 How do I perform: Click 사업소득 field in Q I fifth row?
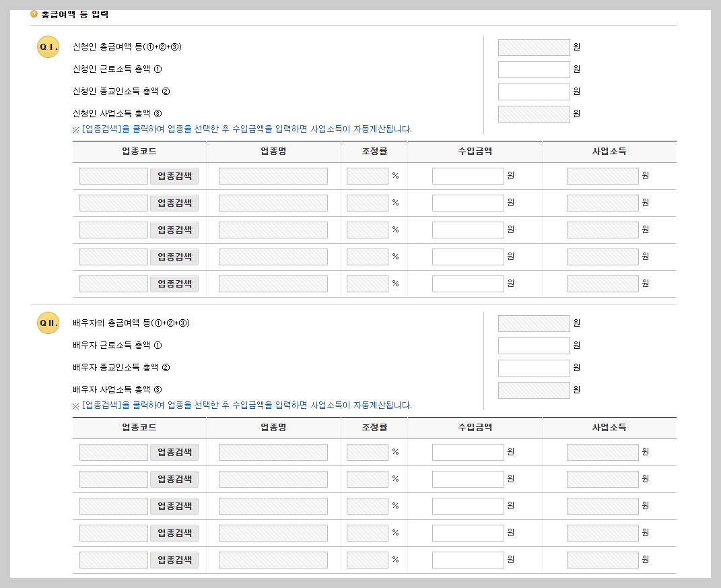tap(603, 284)
